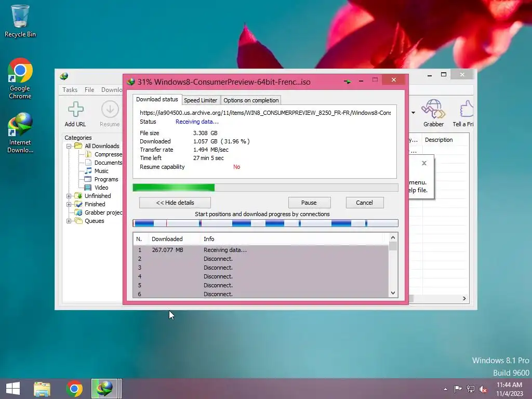Viewport: 532px width, 399px height.
Task: Click the taskbar clock showing 11:44 AM
Action: coord(509,389)
